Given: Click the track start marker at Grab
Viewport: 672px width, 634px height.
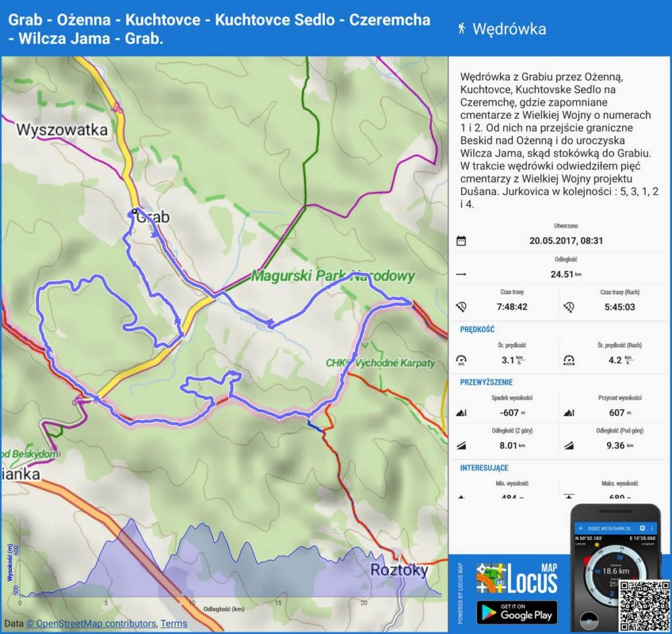Looking at the screenshot, I should 134,211.
